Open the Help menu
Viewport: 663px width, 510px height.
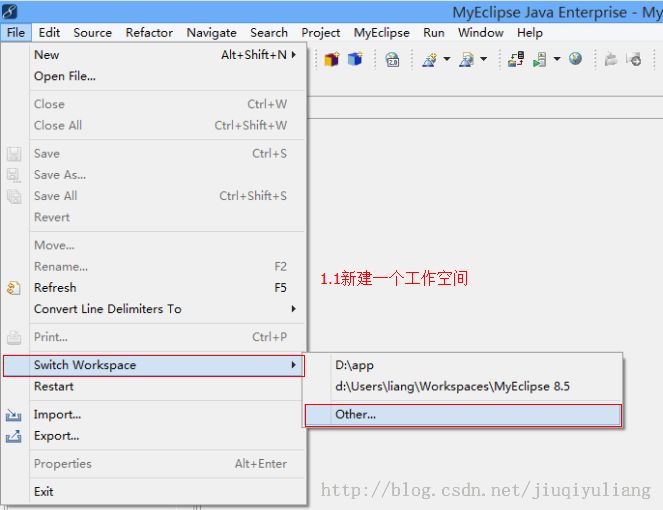point(529,33)
